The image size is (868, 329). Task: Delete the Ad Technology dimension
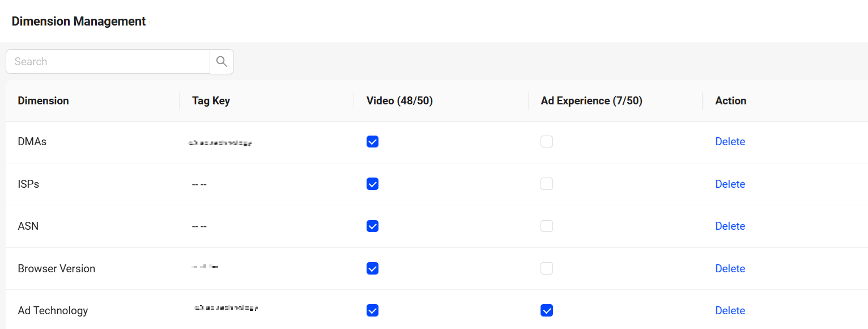pos(730,310)
